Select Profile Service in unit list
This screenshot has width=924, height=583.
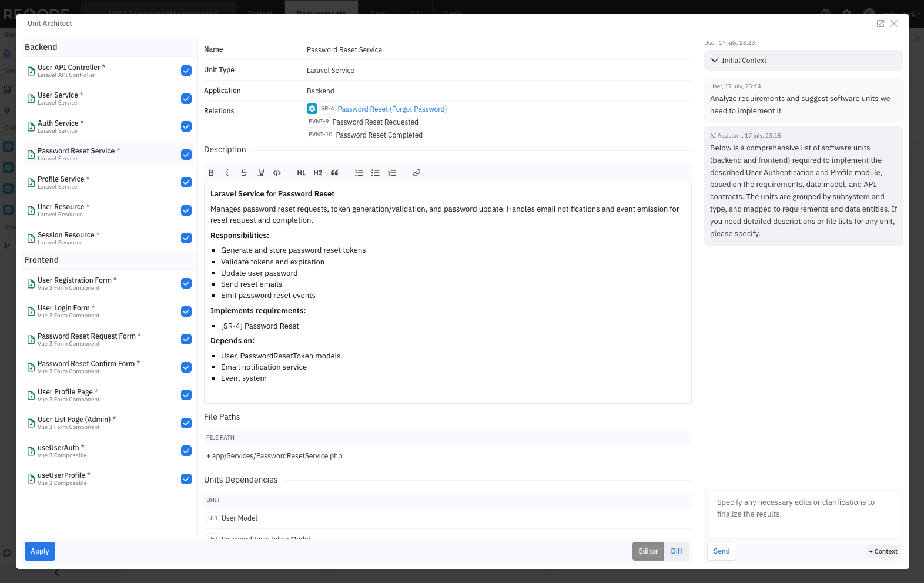click(109, 182)
